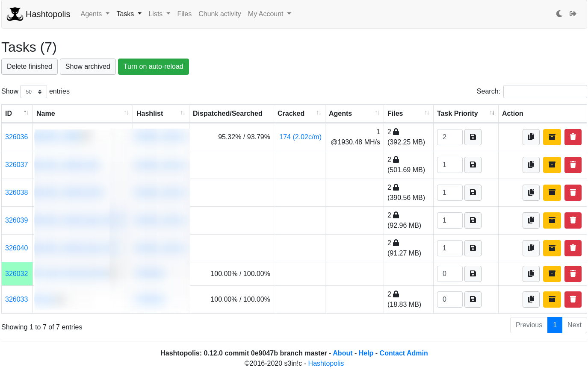Archive task 326037 with the yellow button
Viewport: 588px width, 370px height.
pos(552,165)
